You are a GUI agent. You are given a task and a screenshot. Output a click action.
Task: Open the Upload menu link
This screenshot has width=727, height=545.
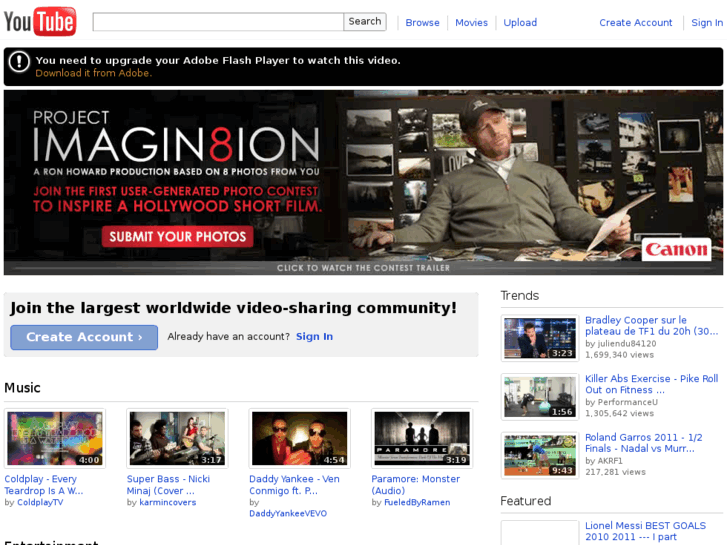520,23
